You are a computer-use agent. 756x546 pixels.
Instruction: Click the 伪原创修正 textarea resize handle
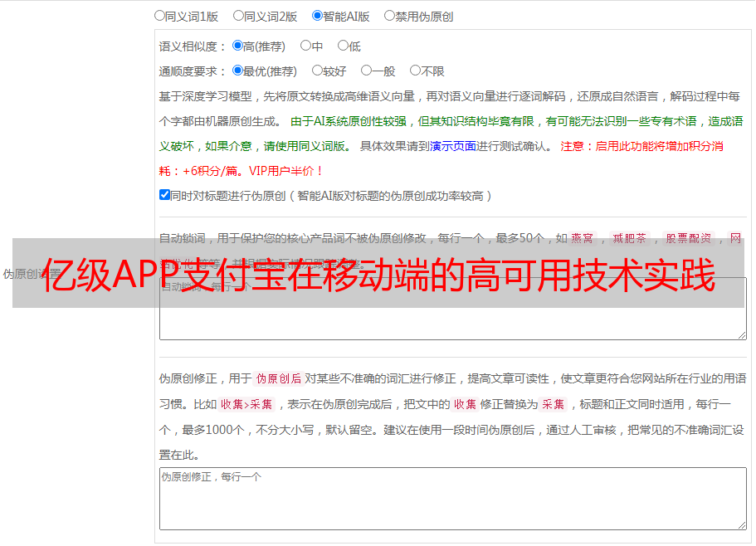[x=741, y=524]
